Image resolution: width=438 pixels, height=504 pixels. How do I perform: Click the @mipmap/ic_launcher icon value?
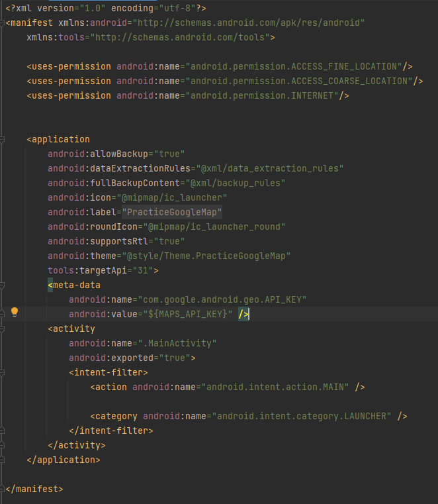(172, 197)
